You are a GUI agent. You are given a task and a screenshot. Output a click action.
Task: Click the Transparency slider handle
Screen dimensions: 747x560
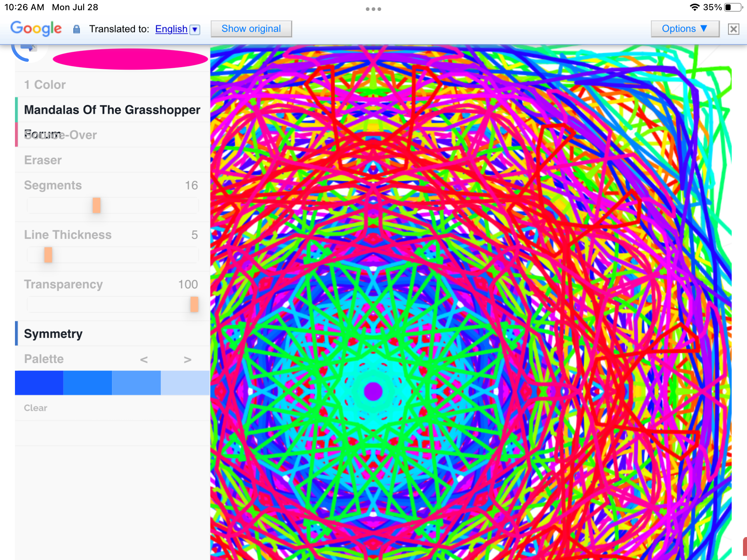pyautogui.click(x=194, y=304)
